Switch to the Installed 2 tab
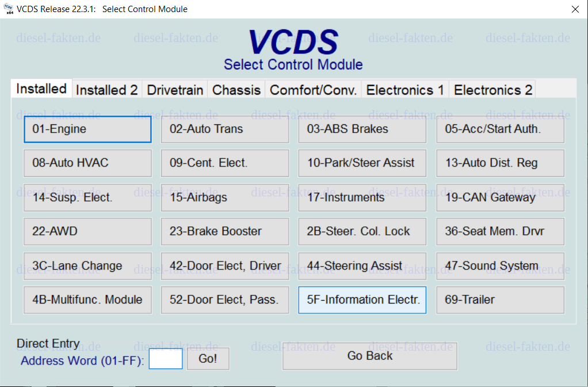Screen dimensions: 588x387 107,90
